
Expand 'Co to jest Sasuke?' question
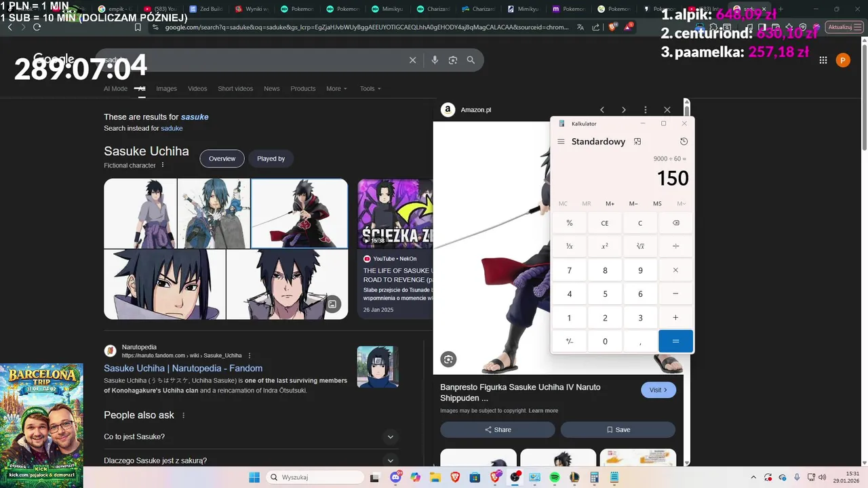point(251,436)
